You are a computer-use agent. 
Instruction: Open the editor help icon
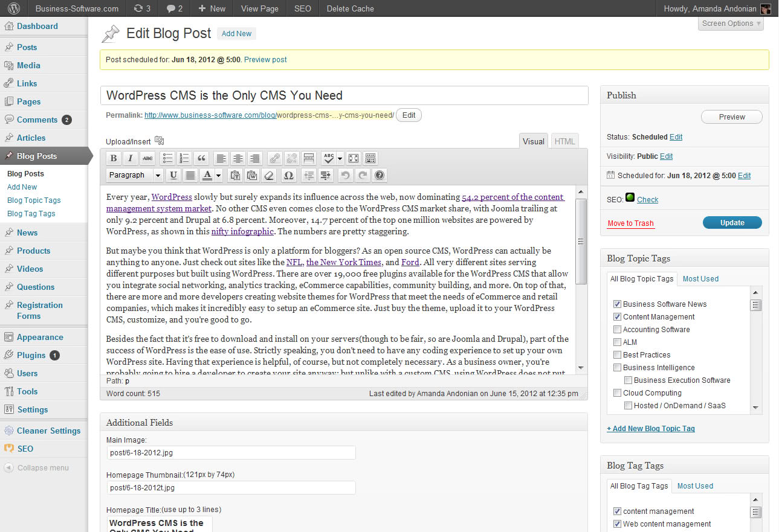(x=380, y=175)
